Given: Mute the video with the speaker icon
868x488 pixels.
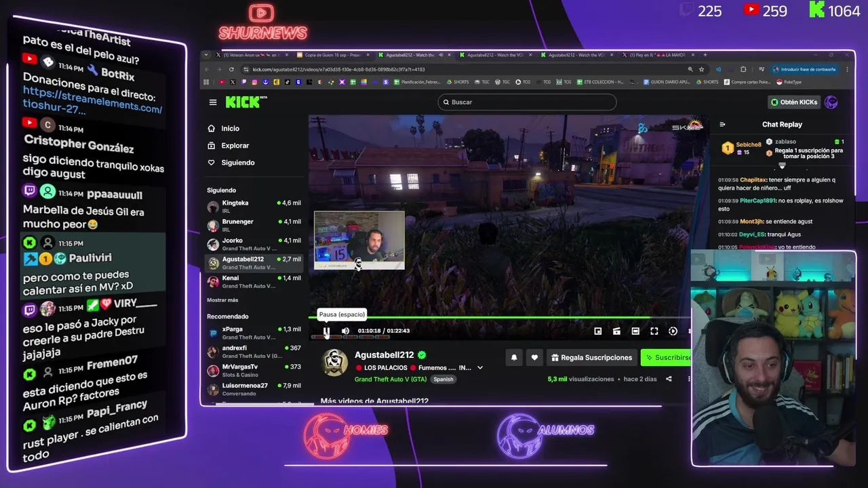Looking at the screenshot, I should 345,331.
